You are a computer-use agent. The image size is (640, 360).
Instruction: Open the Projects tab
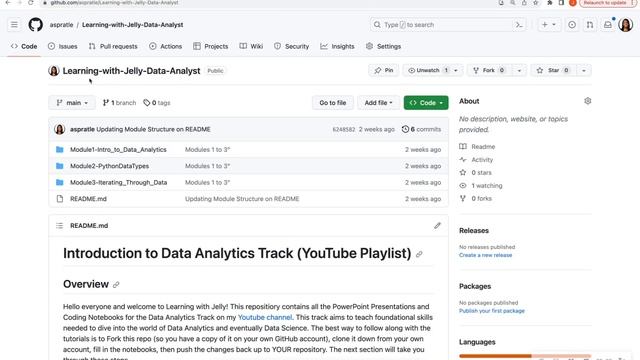coord(211,47)
